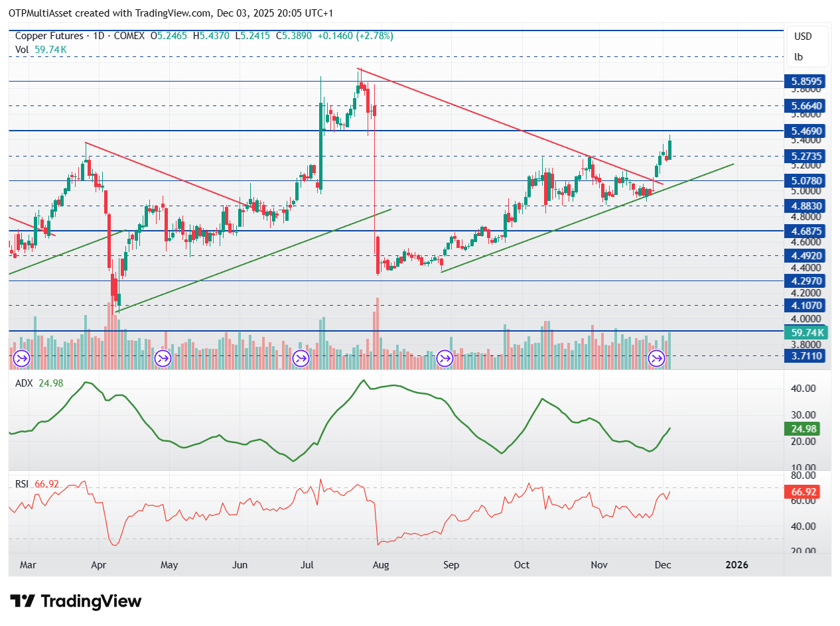840x626 pixels.
Task: Click the 5.0780 price level tag
Action: pyautogui.click(x=806, y=180)
